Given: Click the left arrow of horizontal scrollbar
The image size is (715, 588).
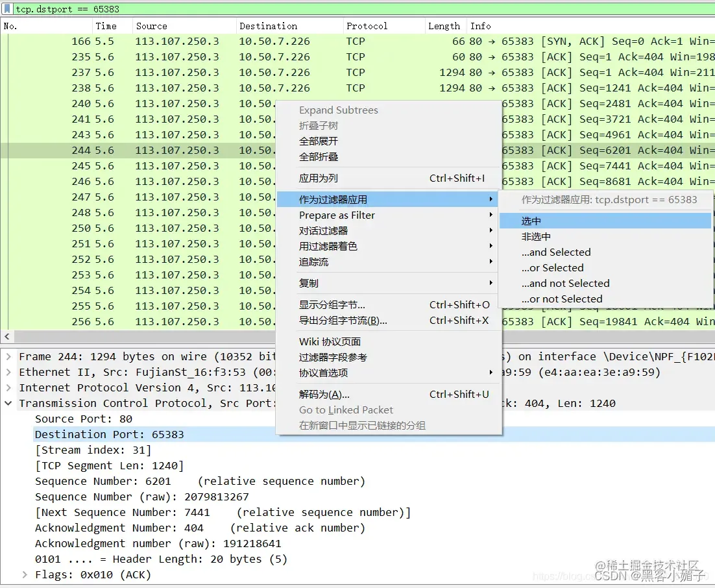Looking at the screenshot, I should point(7,336).
